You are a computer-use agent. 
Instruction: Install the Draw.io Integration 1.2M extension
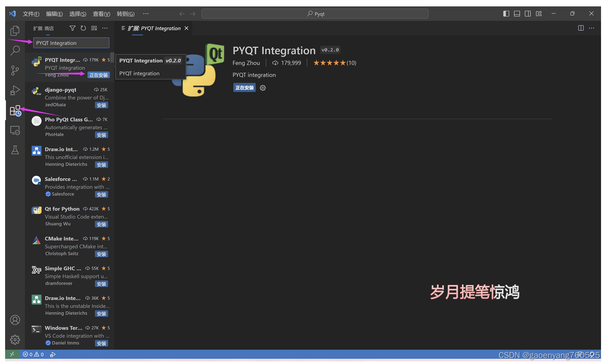pyautogui.click(x=102, y=165)
